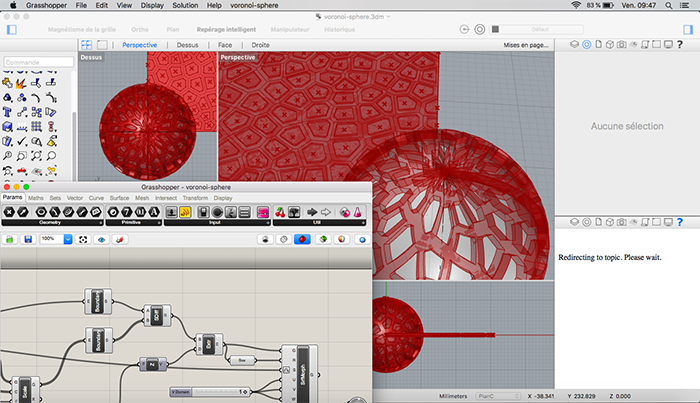The image size is (700, 403).
Task: Click zoom extents icon in Grasshopper toolbar
Action: click(83, 240)
